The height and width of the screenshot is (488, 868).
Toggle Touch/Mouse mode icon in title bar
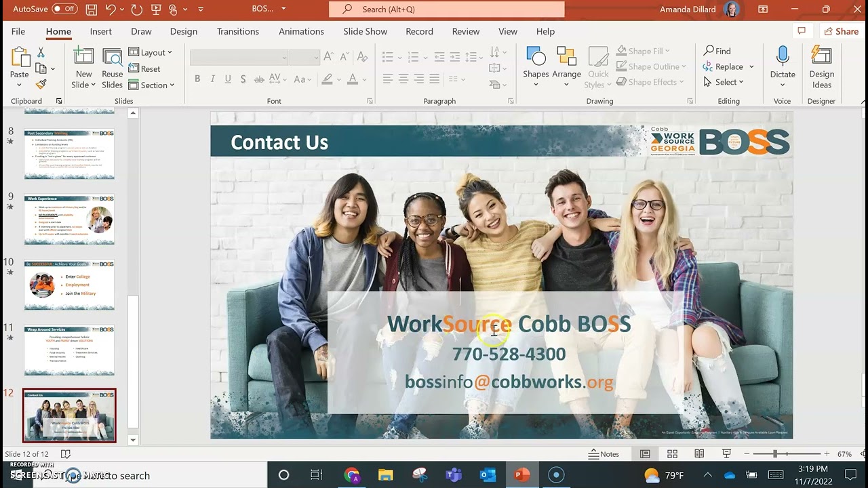[174, 9]
